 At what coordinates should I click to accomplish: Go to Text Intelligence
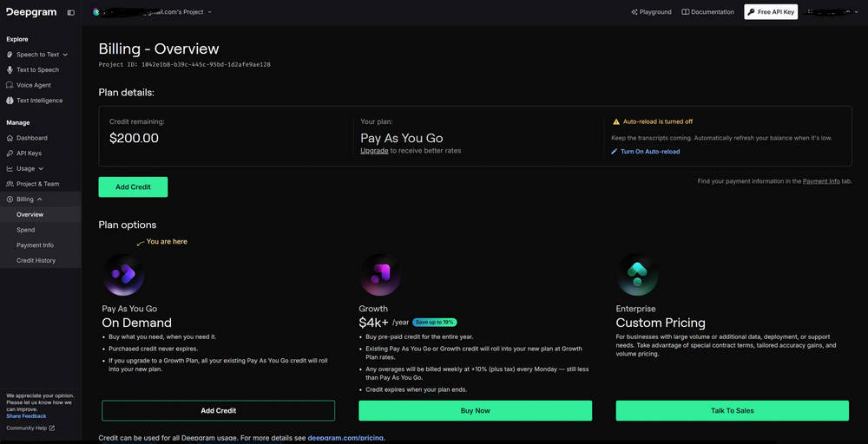[x=39, y=101]
